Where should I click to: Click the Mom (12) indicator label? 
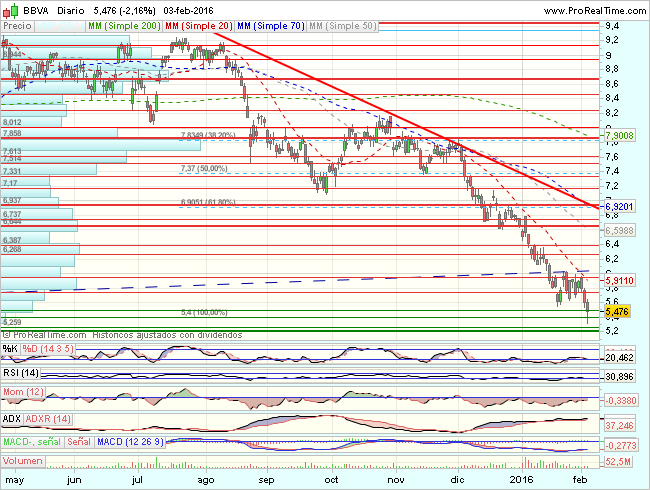click(23, 392)
